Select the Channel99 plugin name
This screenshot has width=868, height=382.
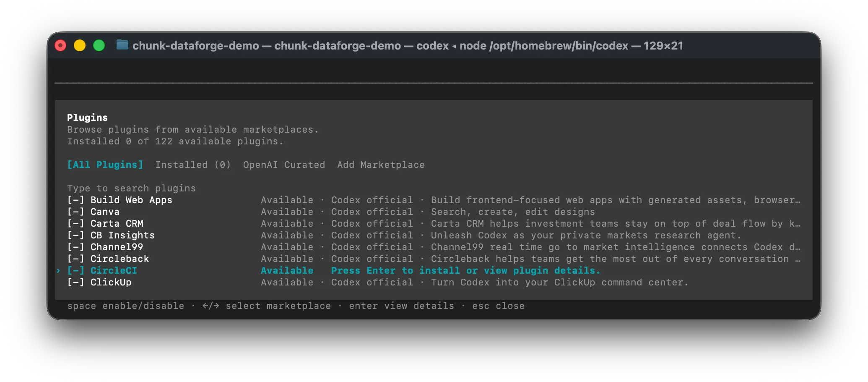[x=117, y=247]
